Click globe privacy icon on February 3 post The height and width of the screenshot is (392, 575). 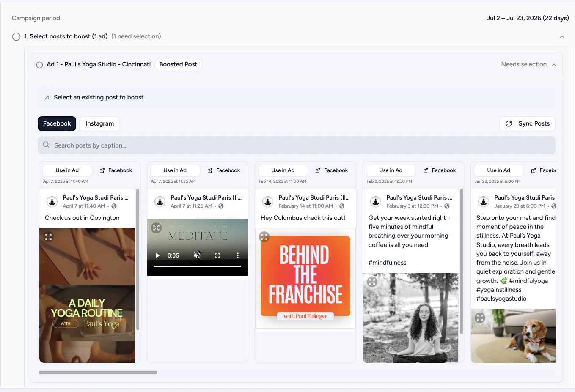tap(447, 206)
